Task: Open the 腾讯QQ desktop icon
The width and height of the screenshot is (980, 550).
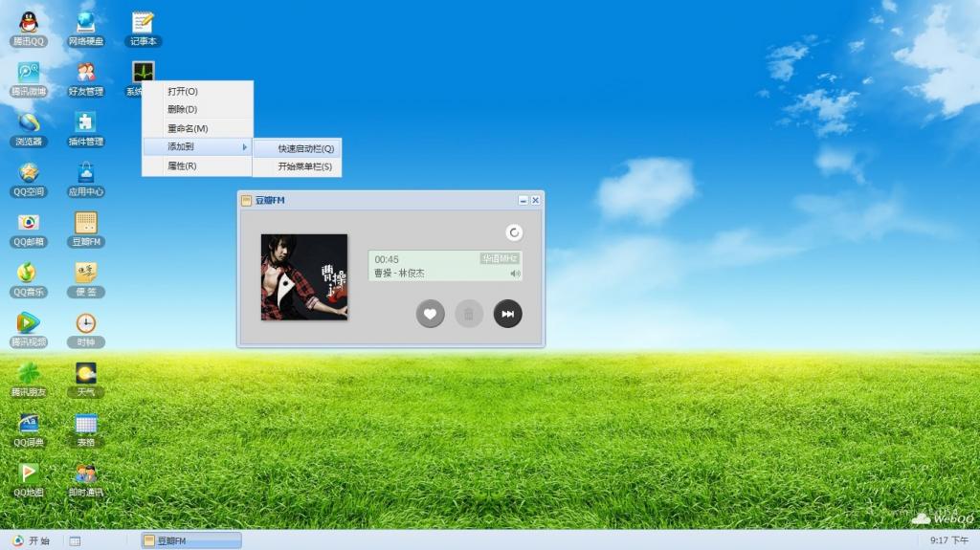Action: click(x=29, y=29)
